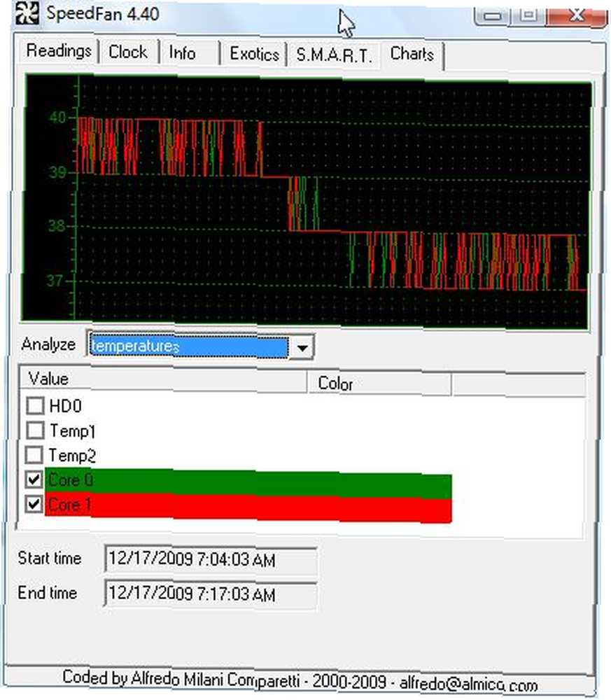Click the 40 axis label on chart
Screen dimensions: 611x700
[x=57, y=118]
